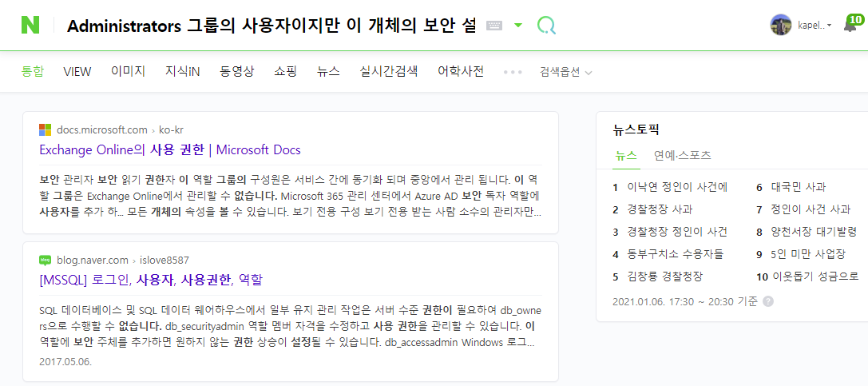The height and width of the screenshot is (386, 868).
Task: Open the ko-kr breadcrumb link
Action: pyautogui.click(x=171, y=130)
